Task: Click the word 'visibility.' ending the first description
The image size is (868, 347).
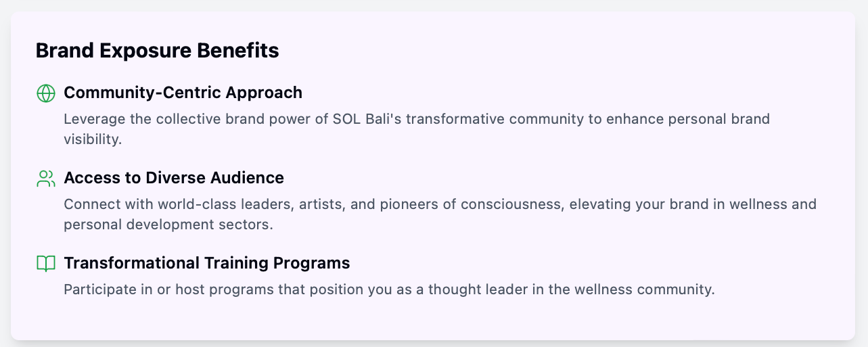Action: point(93,139)
